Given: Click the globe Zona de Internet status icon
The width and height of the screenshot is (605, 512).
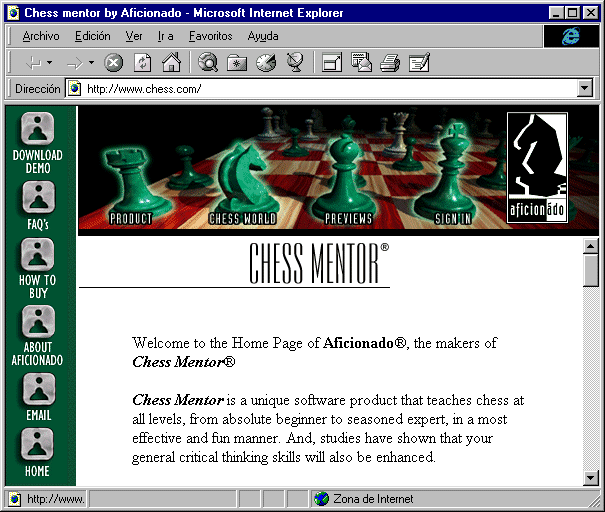Looking at the screenshot, I should pos(321,498).
